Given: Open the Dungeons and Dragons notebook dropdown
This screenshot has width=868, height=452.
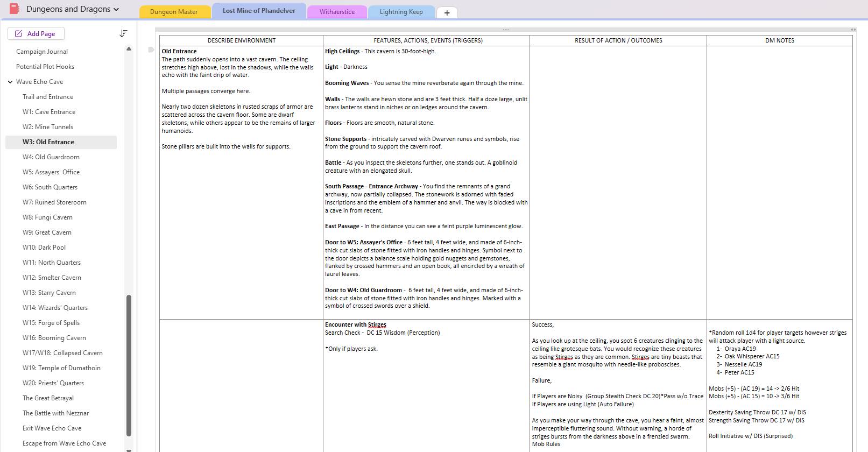Looking at the screenshot, I should [x=72, y=9].
